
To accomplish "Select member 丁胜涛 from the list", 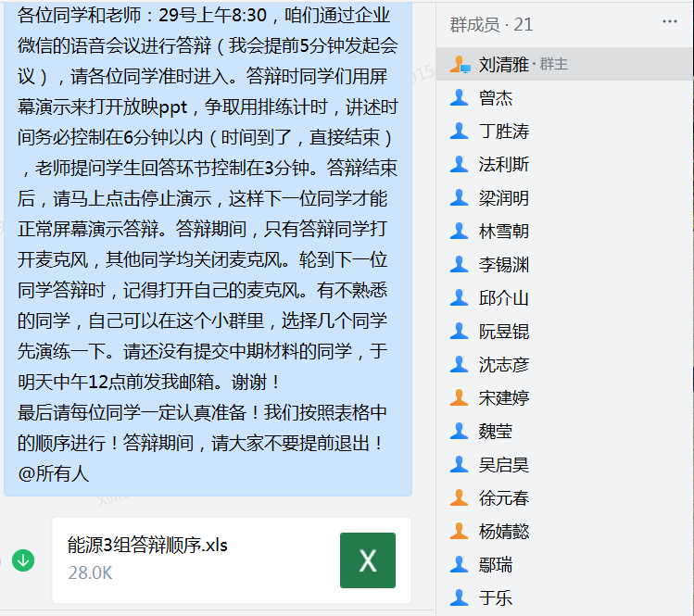I will pyautogui.click(x=504, y=131).
